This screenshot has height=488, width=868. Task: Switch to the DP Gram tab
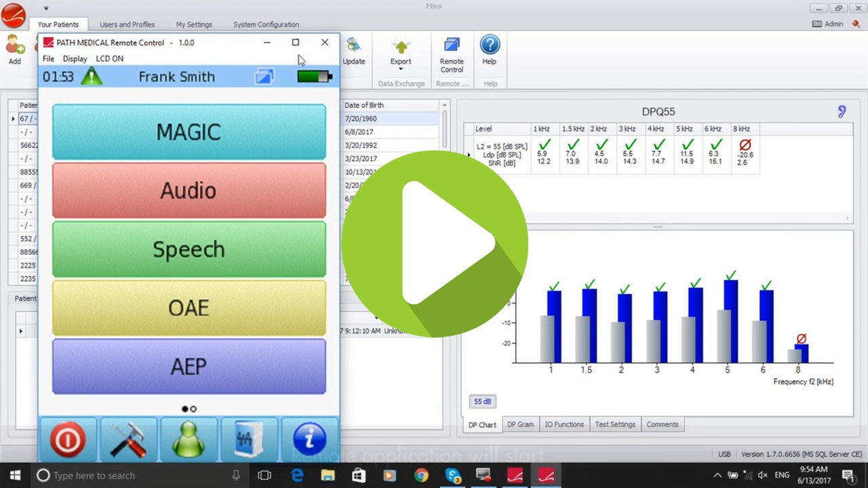(x=520, y=424)
